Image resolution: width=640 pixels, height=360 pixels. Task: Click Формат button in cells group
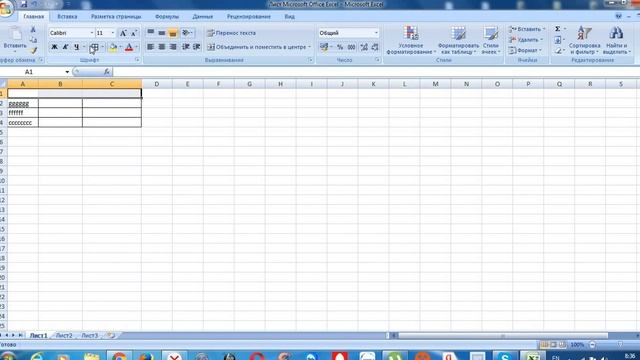pyautogui.click(x=525, y=51)
